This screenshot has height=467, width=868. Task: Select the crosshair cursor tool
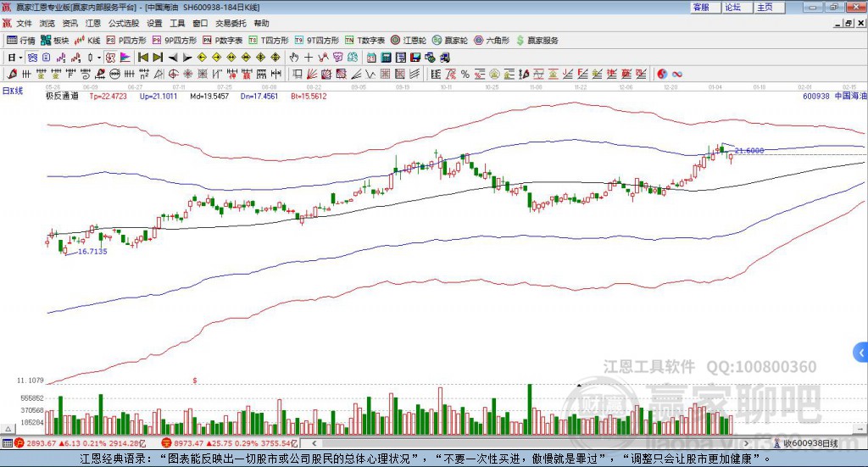click(309, 58)
